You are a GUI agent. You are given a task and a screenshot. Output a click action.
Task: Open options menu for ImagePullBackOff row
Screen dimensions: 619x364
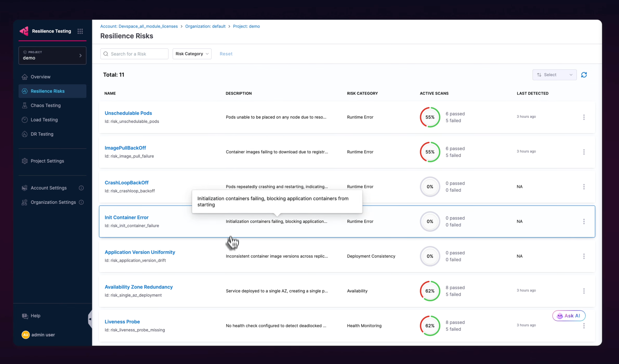(584, 152)
